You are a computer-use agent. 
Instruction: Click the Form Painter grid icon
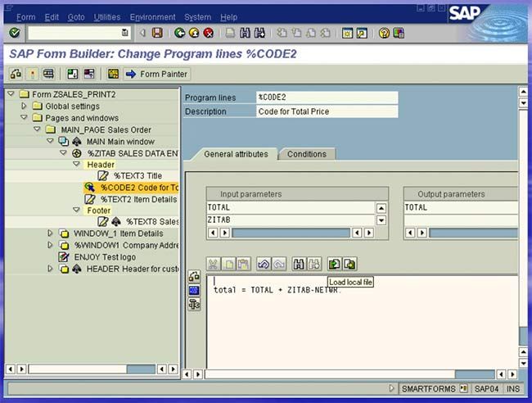pyautogui.click(x=113, y=74)
